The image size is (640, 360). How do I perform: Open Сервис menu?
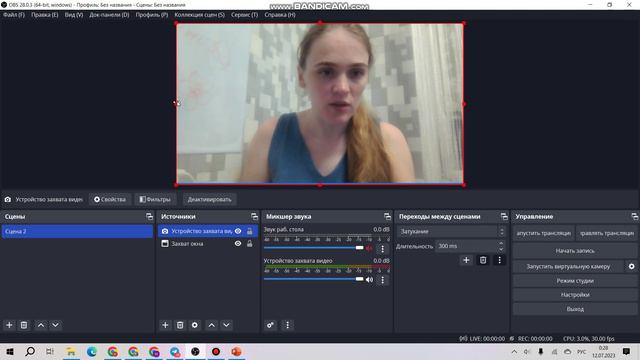click(x=244, y=15)
